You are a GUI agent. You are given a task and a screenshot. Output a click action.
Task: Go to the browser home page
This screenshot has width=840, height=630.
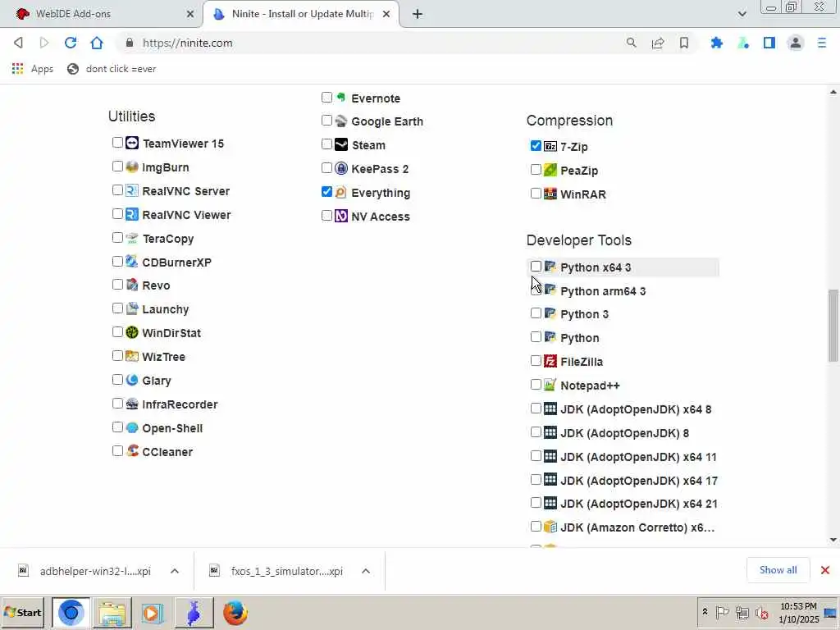click(x=97, y=43)
